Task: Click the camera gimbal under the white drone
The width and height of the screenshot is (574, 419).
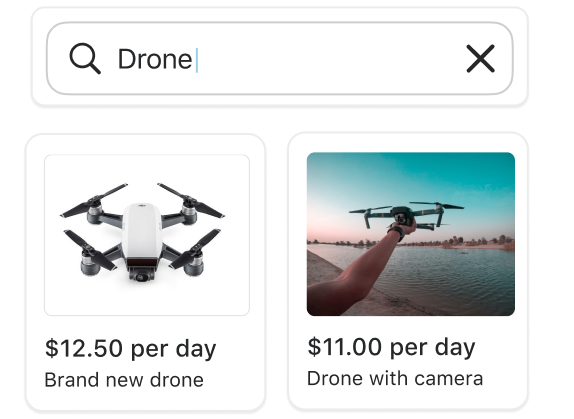Action: [142, 275]
